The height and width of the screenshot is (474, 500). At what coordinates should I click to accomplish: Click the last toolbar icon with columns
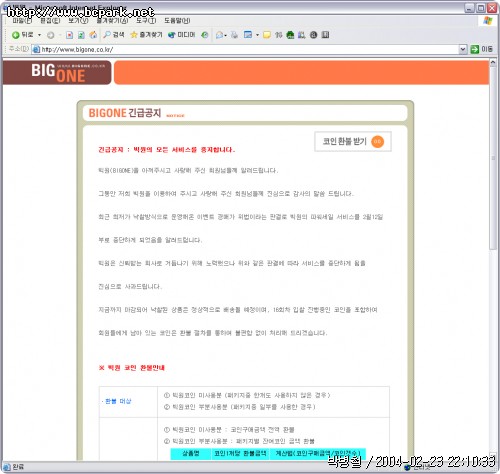coord(325,35)
